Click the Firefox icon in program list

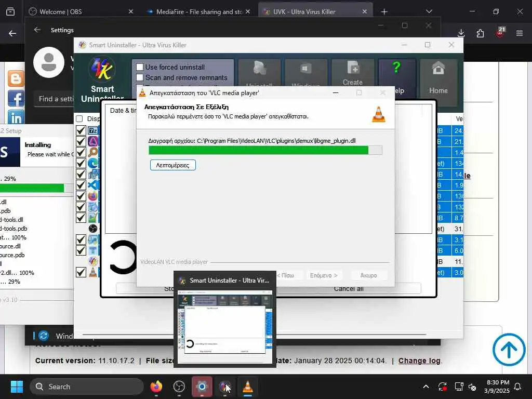coord(93,196)
